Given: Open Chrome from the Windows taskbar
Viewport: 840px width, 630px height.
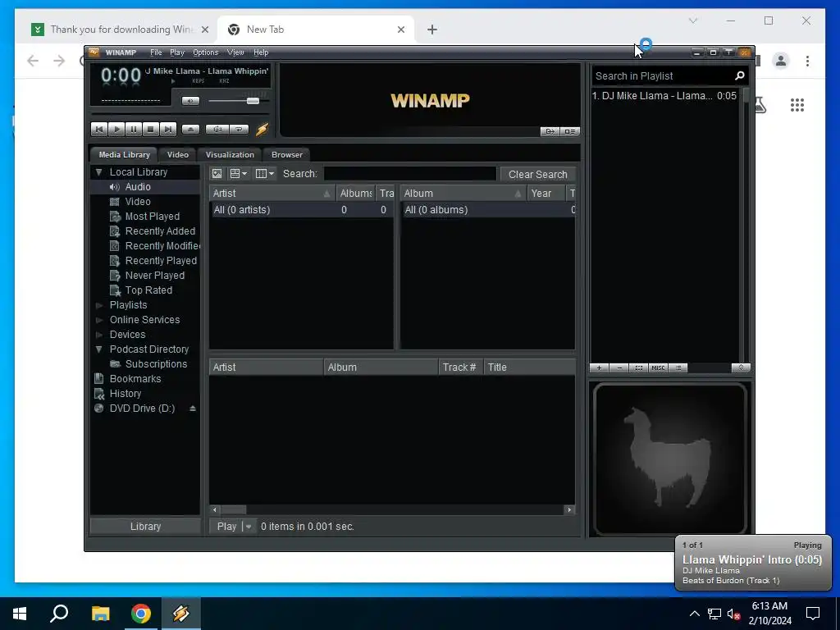Looking at the screenshot, I should point(141,614).
